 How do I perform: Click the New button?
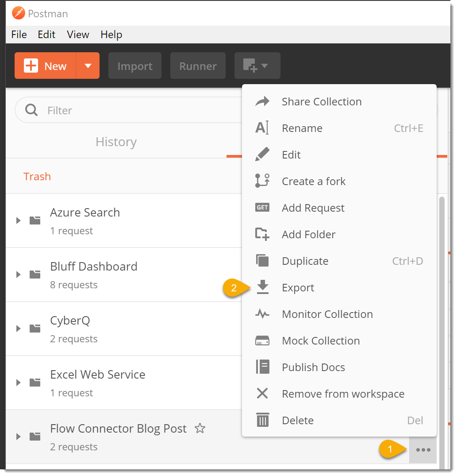tap(46, 66)
